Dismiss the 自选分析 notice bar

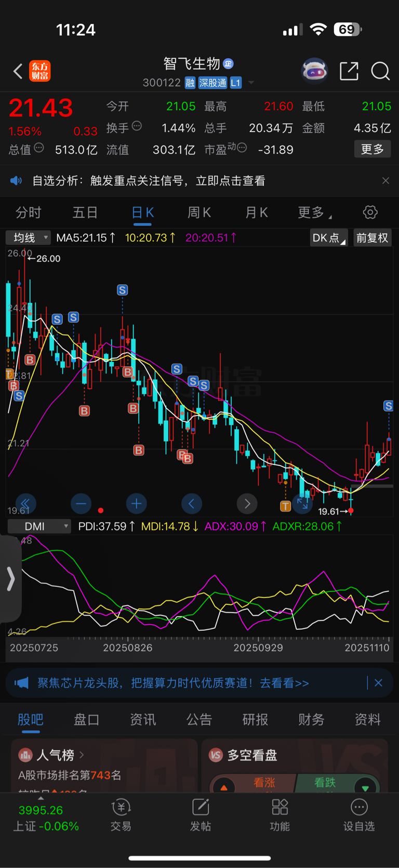tap(385, 180)
